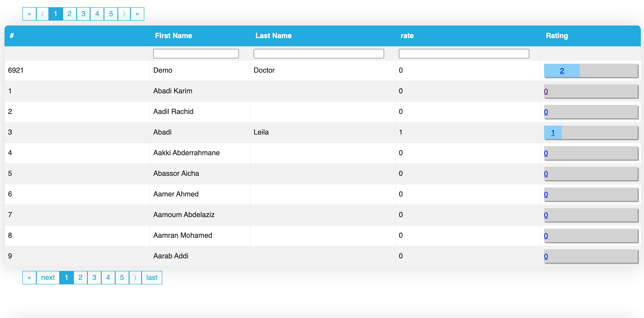Focus the Last Name filter field
Image resolution: width=644 pixels, height=318 pixels.
[318, 54]
